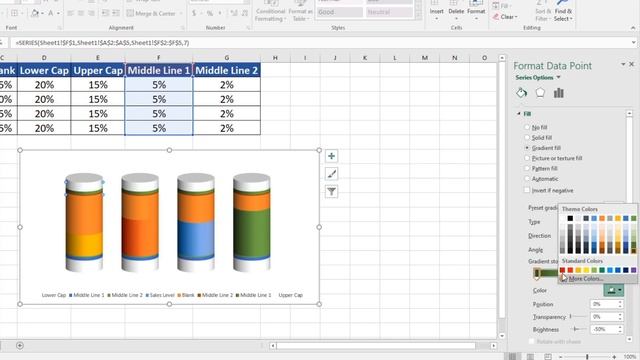Screen dimensions: 640x360
Task: Apply the Good cell style
Action: pyautogui.click(x=340, y=12)
